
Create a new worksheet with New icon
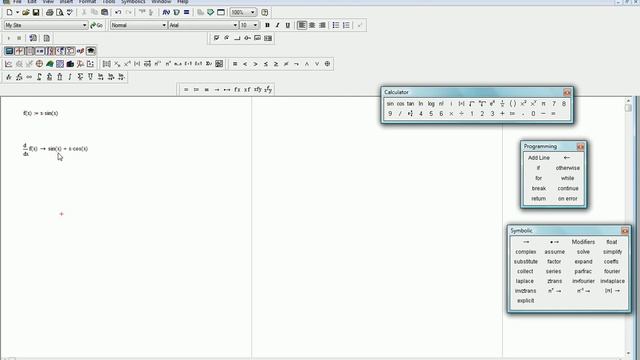[x=9, y=12]
